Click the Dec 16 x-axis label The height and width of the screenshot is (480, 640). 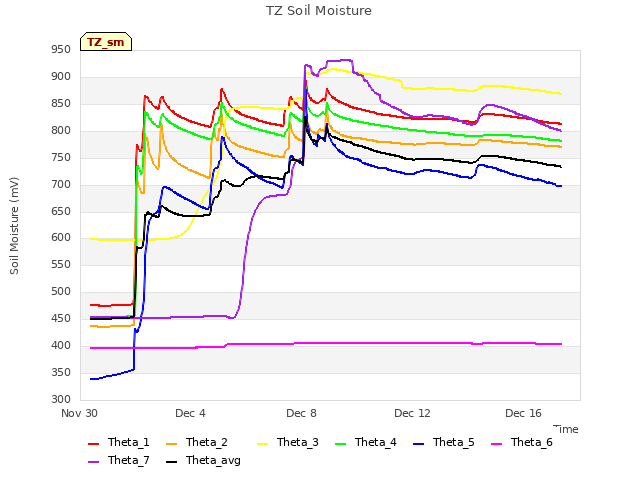523,413
